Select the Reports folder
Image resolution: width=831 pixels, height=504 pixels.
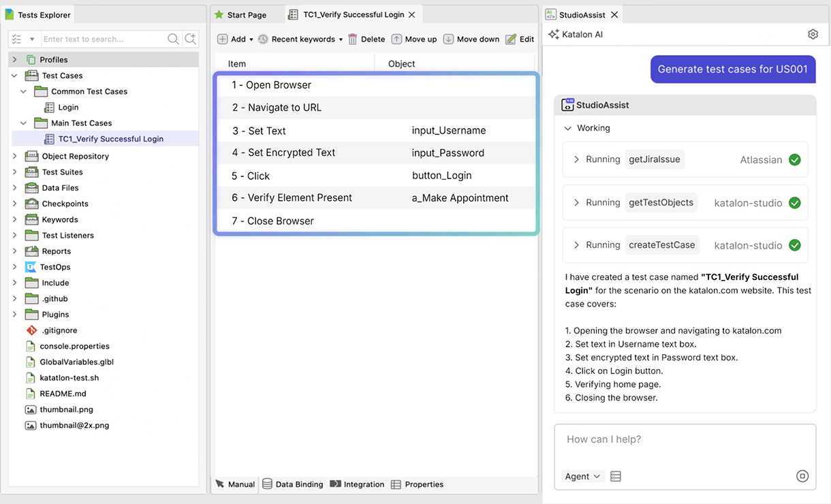57,251
